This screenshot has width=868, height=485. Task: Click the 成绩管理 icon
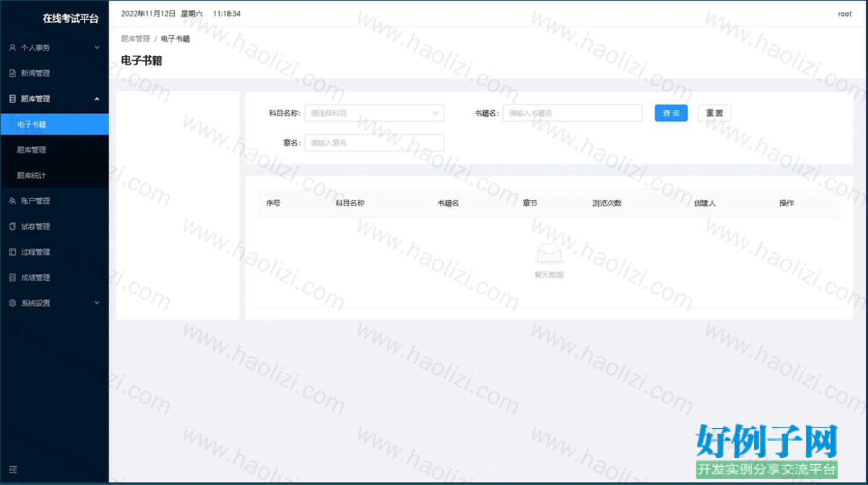(x=13, y=278)
